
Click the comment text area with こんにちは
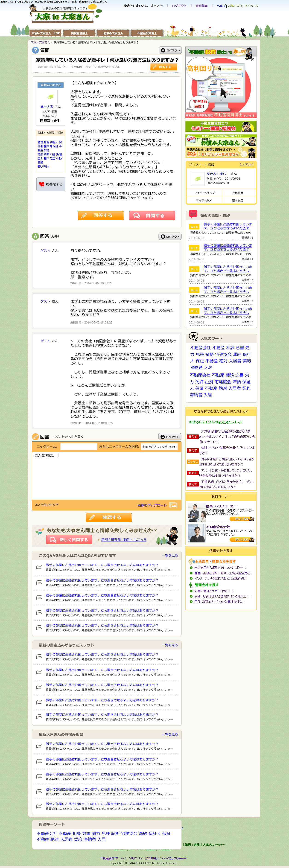click(x=106, y=475)
